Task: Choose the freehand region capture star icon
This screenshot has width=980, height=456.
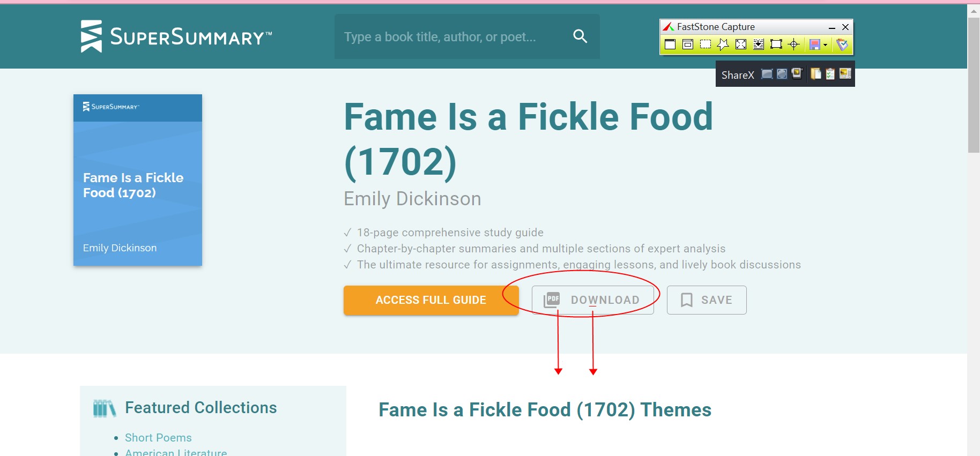Action: coord(723,44)
